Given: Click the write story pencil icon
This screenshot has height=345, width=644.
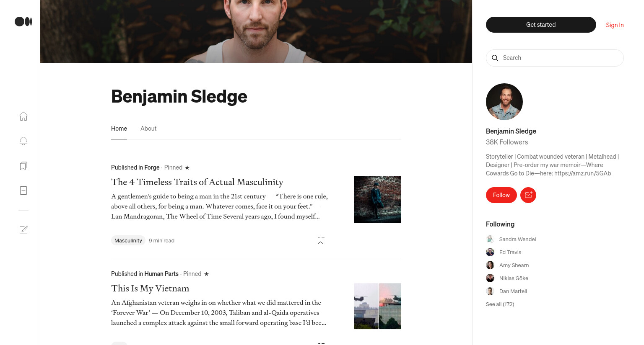Looking at the screenshot, I should point(23,230).
